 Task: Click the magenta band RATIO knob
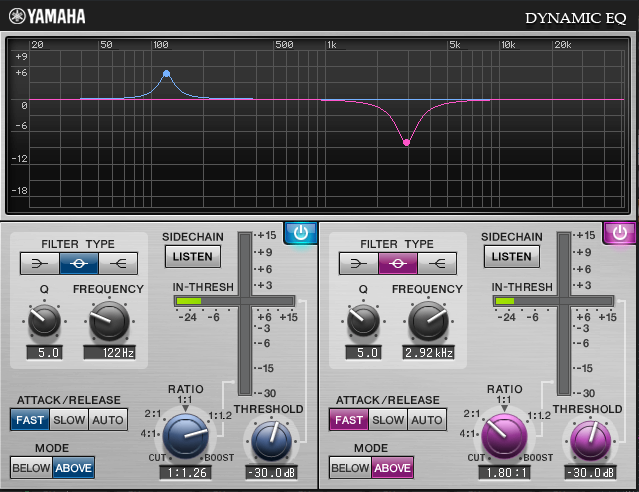click(x=505, y=436)
